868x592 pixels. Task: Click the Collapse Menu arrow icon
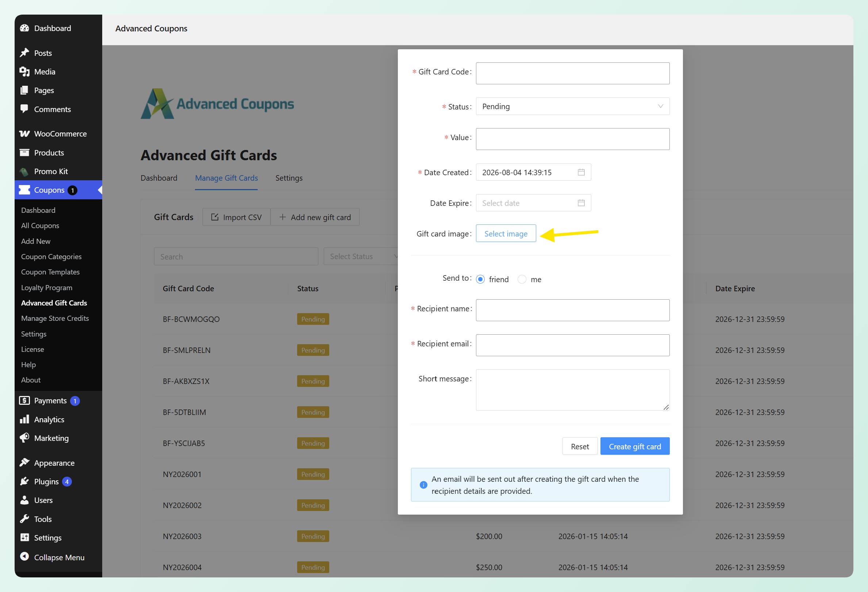point(25,557)
